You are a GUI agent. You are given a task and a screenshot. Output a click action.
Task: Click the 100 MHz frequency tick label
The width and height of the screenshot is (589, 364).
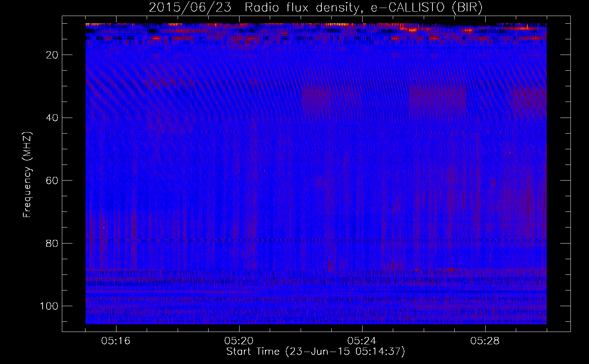click(49, 306)
